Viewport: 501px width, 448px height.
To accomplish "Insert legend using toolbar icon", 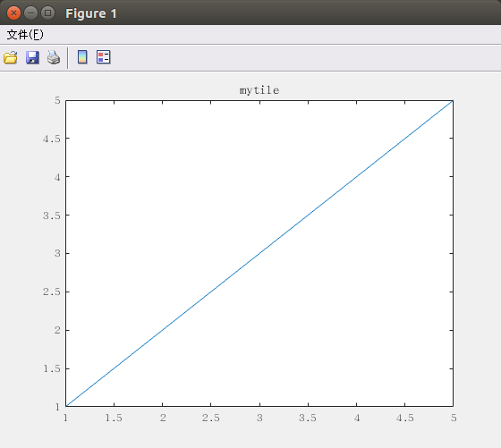I will pyautogui.click(x=103, y=57).
